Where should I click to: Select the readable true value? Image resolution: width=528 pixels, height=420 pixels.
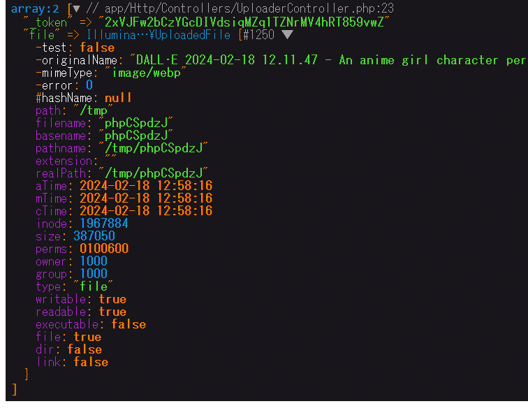click(x=113, y=312)
